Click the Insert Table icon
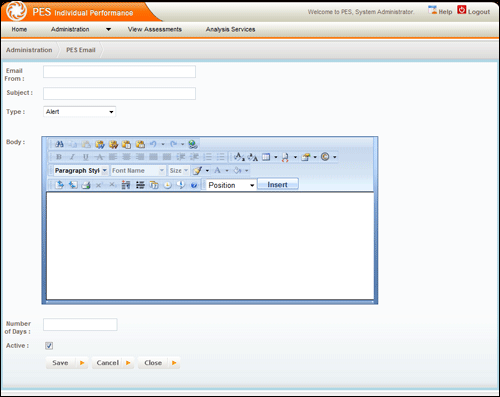This screenshot has width=500, height=397. click(266, 157)
